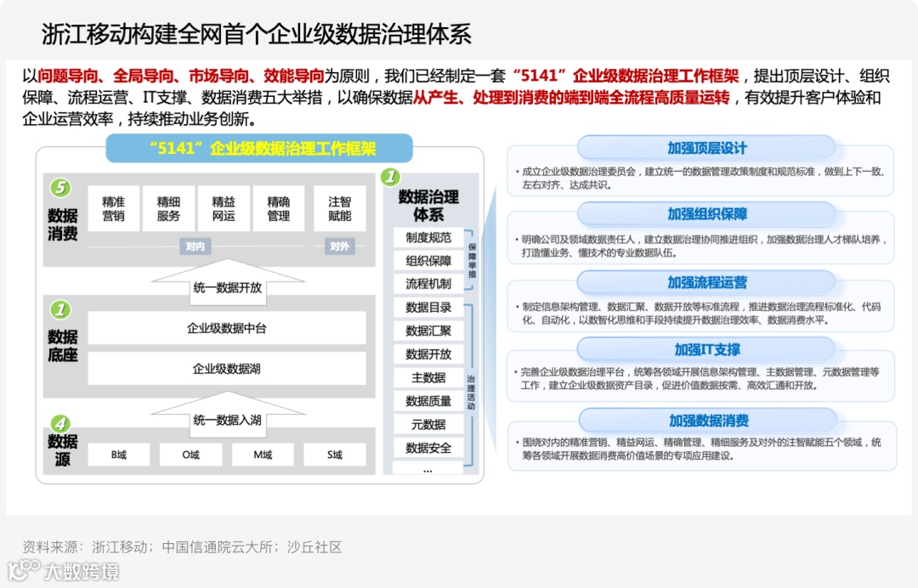Click the vertical 治理活动 label
918x588 pixels.
[471, 393]
